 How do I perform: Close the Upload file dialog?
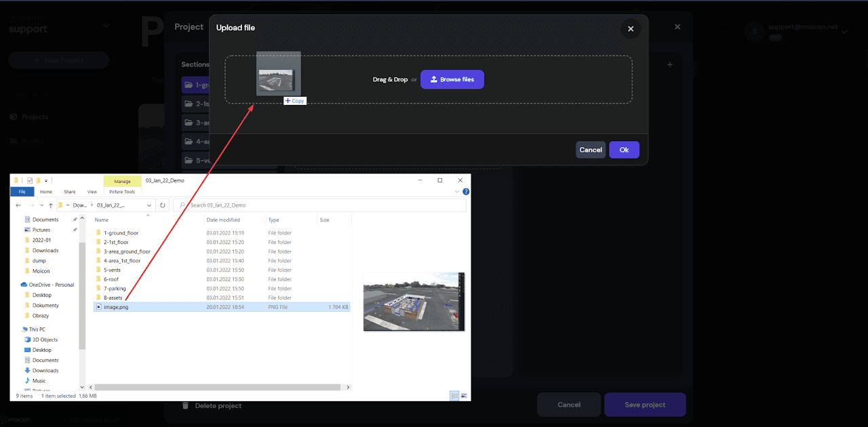pos(631,28)
